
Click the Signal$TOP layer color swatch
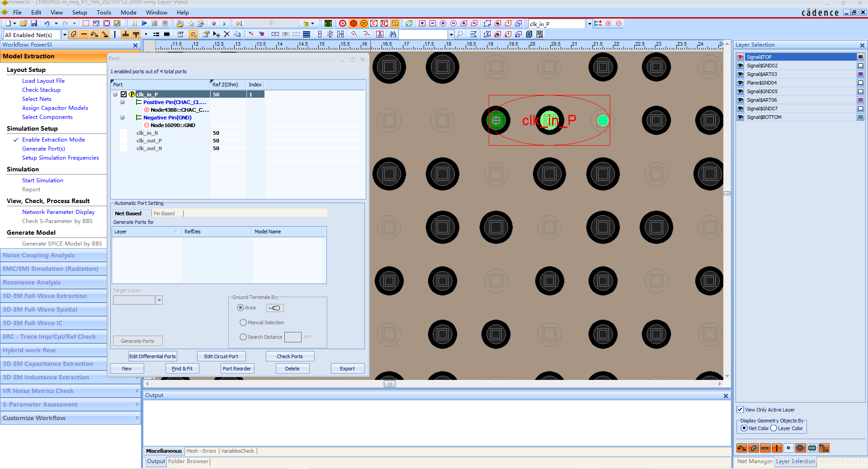(860, 57)
